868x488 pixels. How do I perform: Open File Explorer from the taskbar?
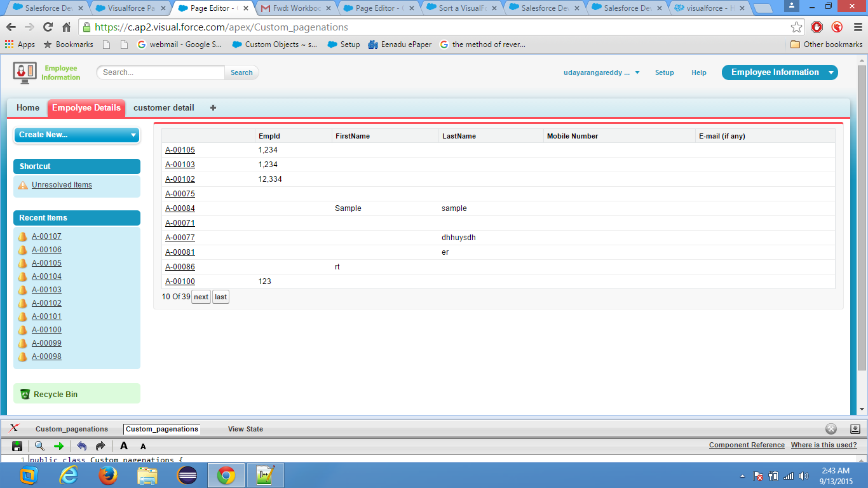[x=147, y=475]
